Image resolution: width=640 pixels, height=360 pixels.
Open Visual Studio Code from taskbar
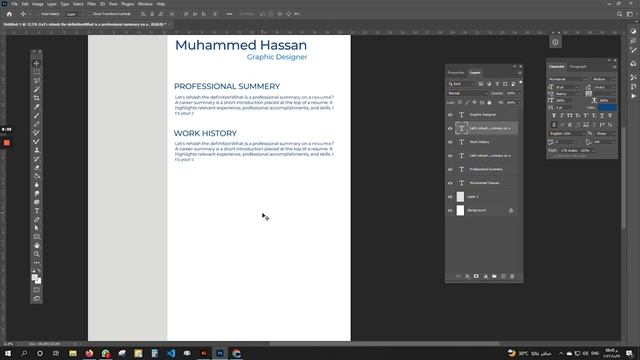[171, 353]
